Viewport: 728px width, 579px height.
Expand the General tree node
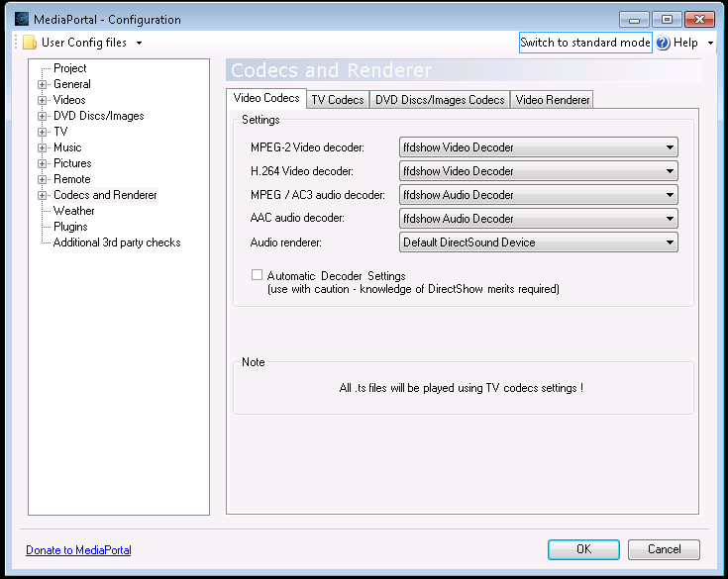tap(43, 85)
